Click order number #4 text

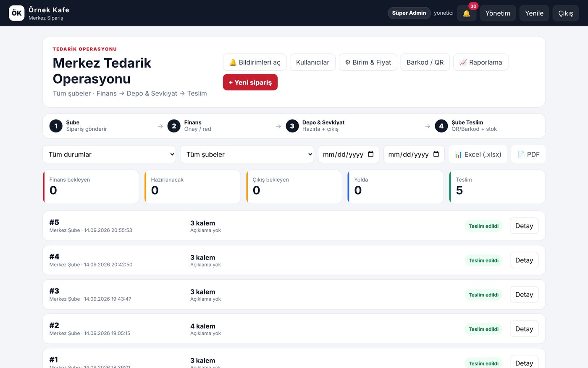pyautogui.click(x=54, y=257)
